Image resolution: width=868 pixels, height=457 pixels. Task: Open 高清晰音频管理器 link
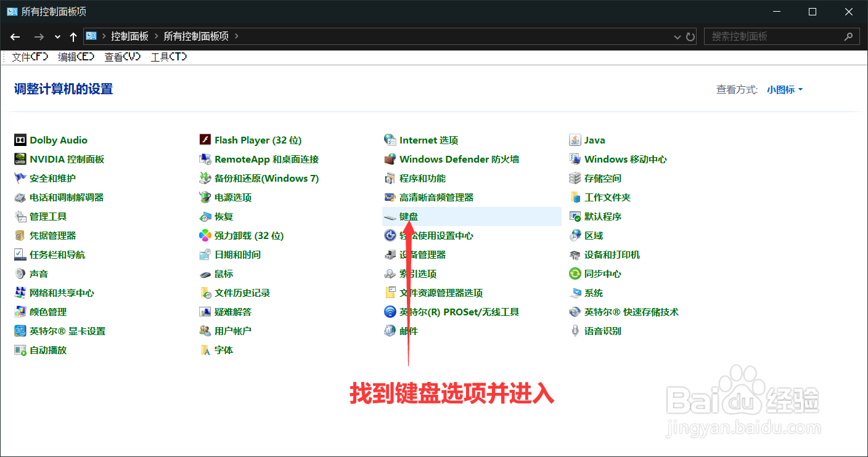click(436, 197)
